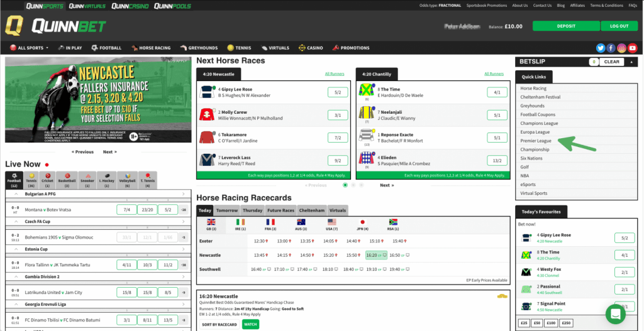
Task: Click the QuinnBet logo
Action: [x=55, y=26]
